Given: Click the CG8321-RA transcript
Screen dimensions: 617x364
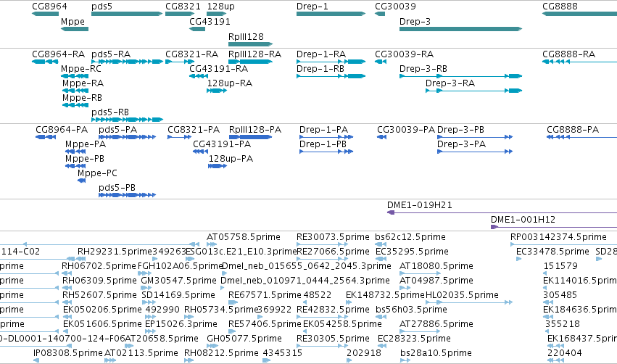Looking at the screenshot, I should 180,62.
